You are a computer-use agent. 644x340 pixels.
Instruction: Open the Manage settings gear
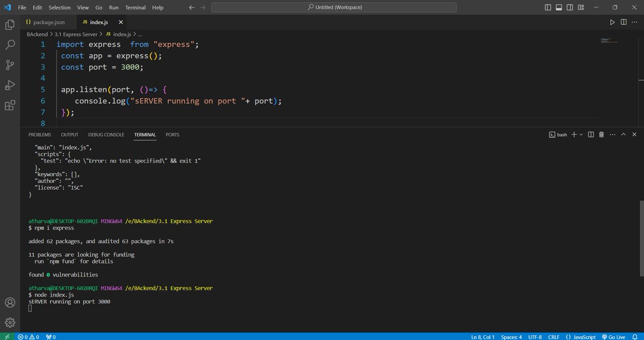10,322
